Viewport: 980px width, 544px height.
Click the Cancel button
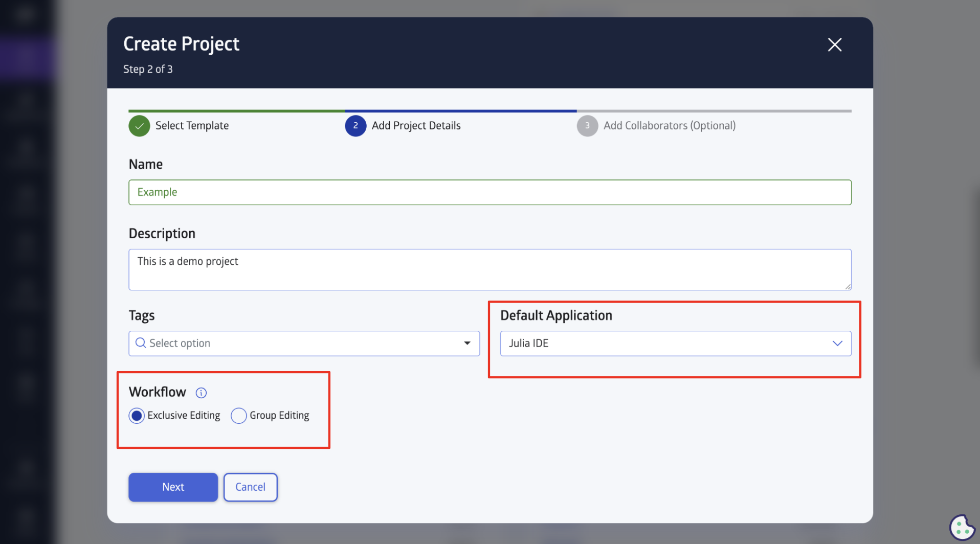pyautogui.click(x=250, y=487)
